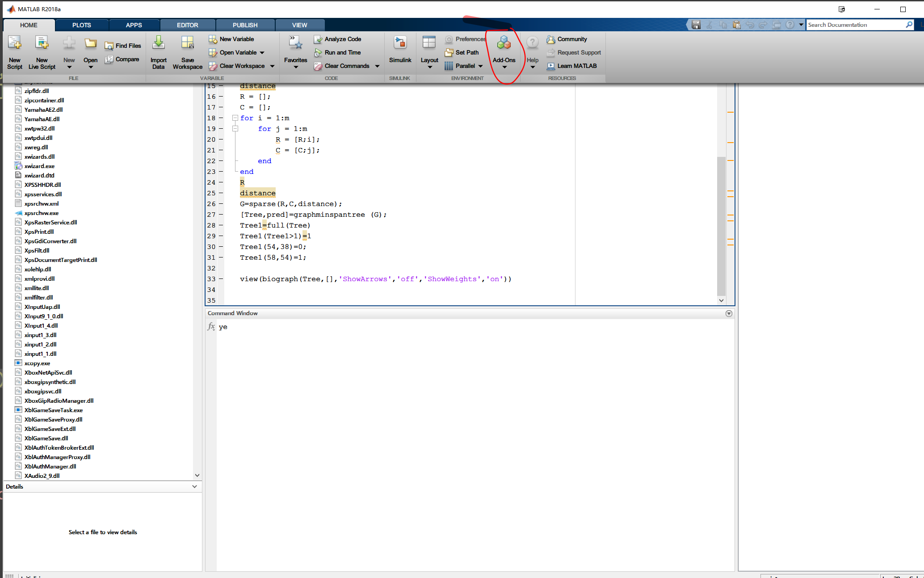Screen dimensions: 924x578
Task: Click Analyze Code icon
Action: (x=318, y=39)
